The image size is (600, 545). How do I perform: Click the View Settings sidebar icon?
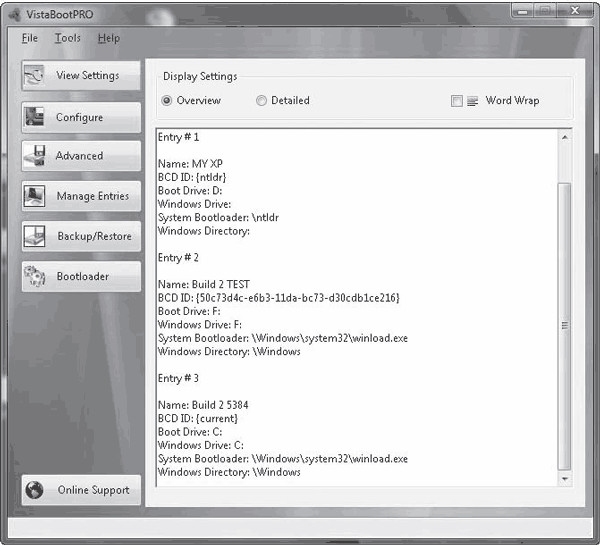tap(35, 76)
